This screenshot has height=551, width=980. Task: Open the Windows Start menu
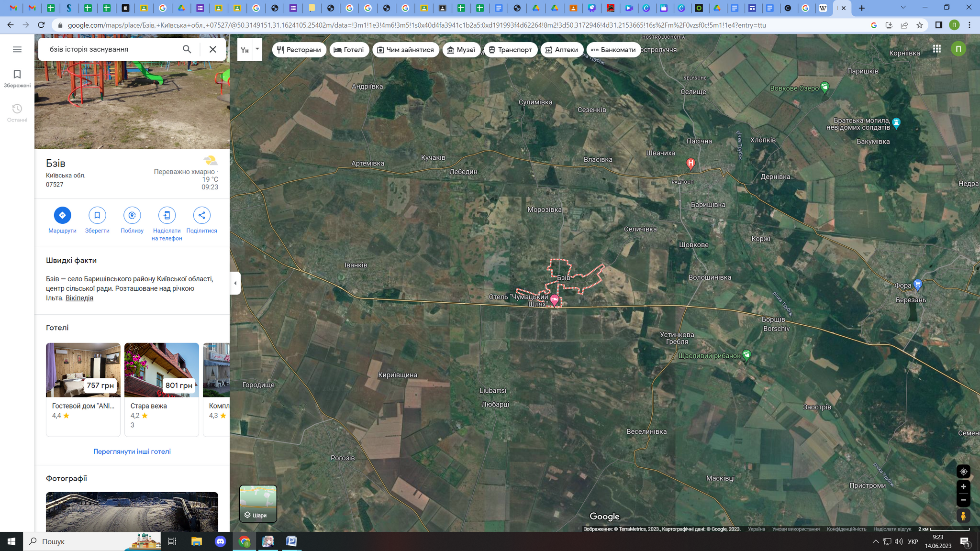point(11,541)
